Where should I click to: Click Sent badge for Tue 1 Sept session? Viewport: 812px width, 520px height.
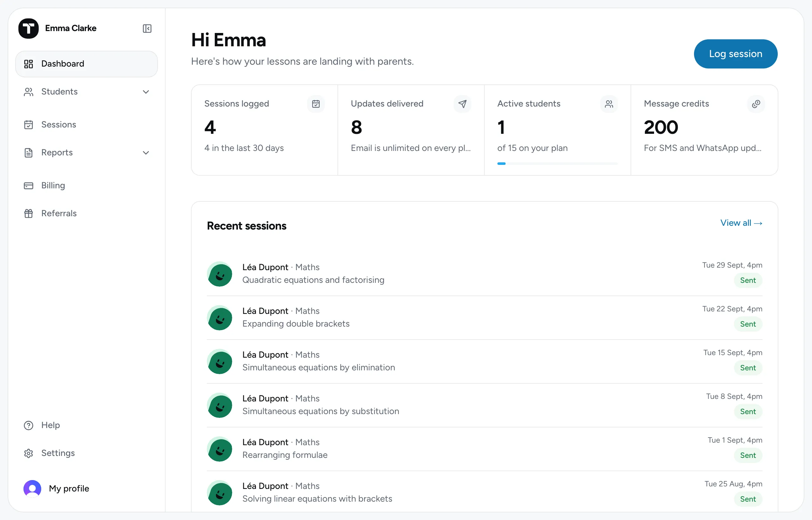tap(748, 456)
